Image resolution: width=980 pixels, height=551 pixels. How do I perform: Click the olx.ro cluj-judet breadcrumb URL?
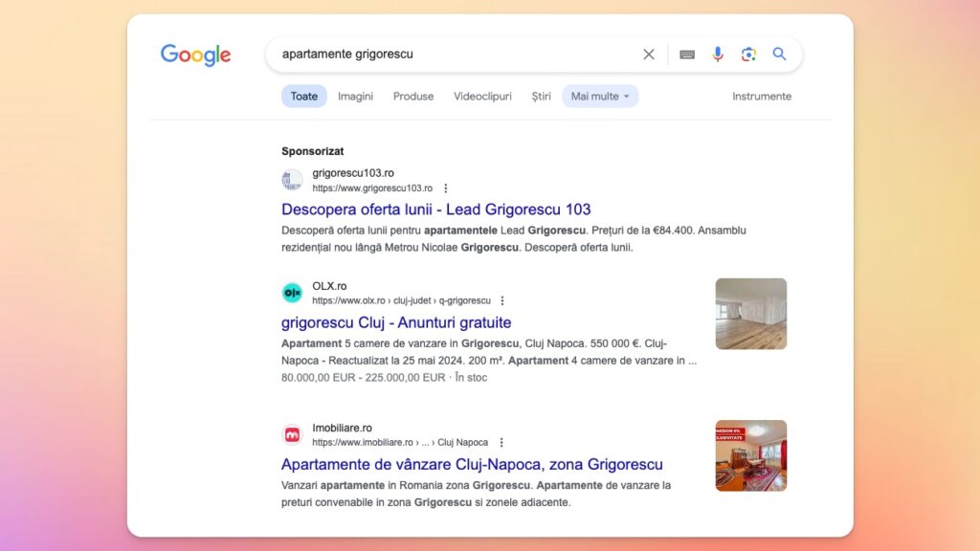tap(401, 300)
